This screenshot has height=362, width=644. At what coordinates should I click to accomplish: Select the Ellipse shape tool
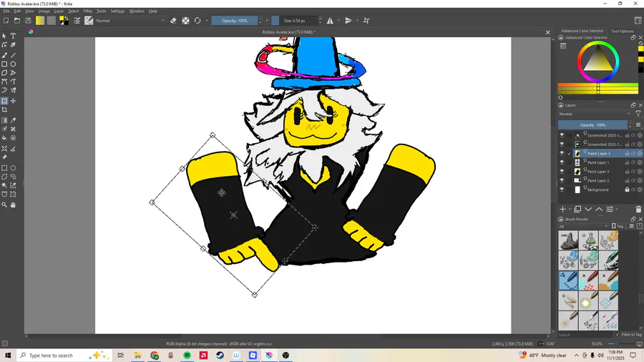pos(13,64)
